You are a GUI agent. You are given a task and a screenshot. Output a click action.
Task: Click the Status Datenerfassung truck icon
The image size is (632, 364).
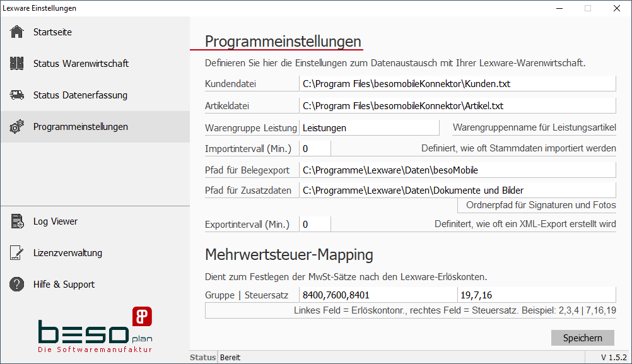point(16,95)
